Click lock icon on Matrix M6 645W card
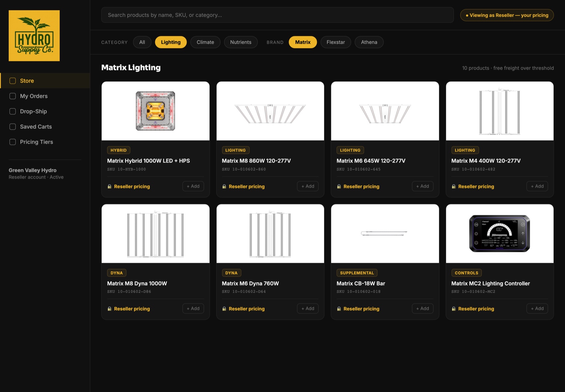This screenshot has width=565, height=392. click(339, 186)
